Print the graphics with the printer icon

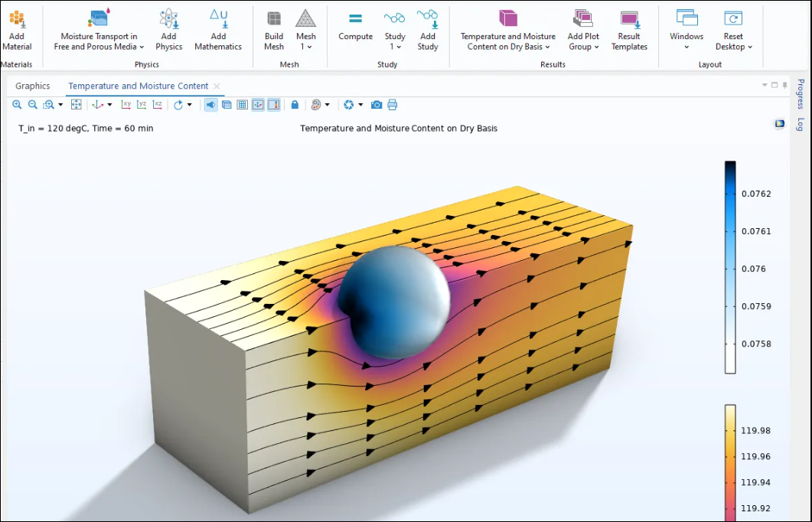pos(393,105)
